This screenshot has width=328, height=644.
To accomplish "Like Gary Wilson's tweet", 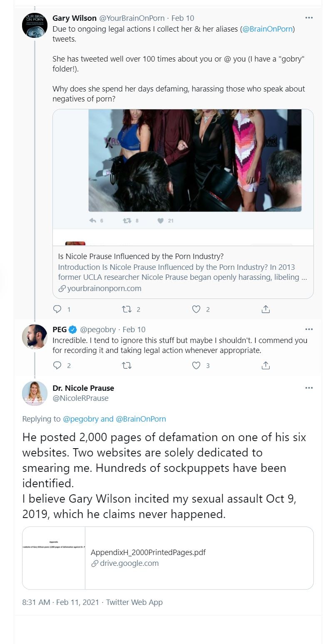I will [196, 309].
